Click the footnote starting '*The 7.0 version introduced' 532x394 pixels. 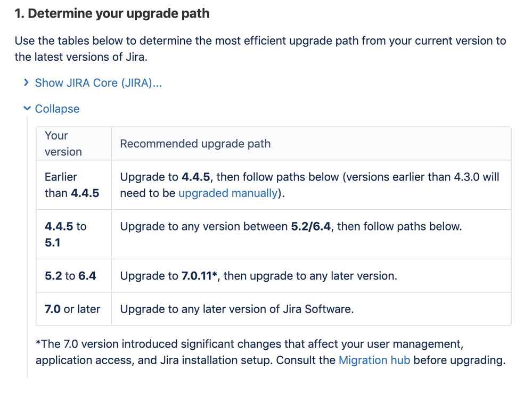point(271,352)
